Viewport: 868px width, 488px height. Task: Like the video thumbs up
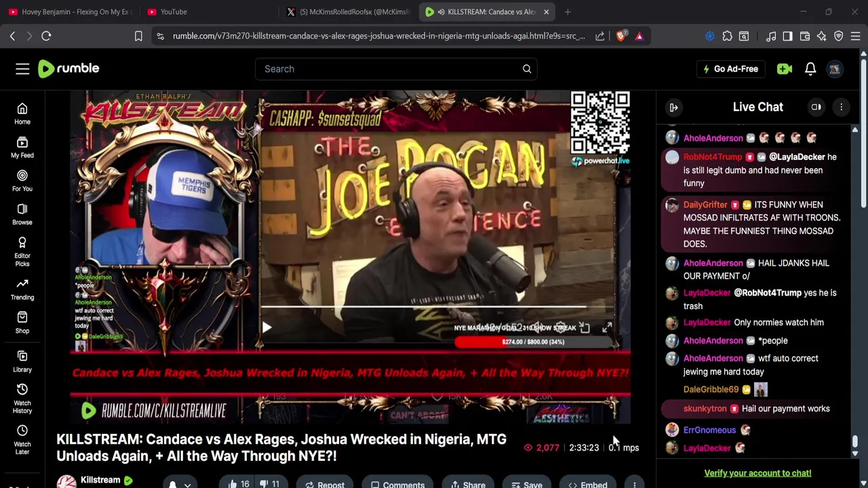click(238, 483)
